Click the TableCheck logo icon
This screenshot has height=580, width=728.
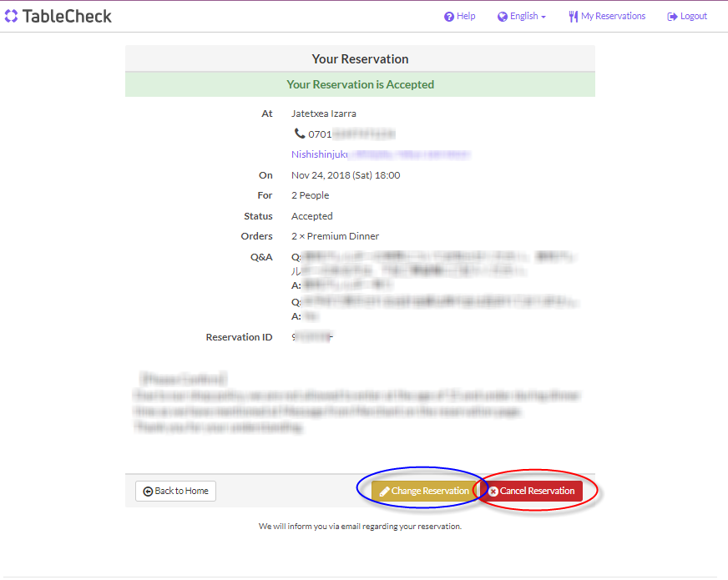coord(11,16)
